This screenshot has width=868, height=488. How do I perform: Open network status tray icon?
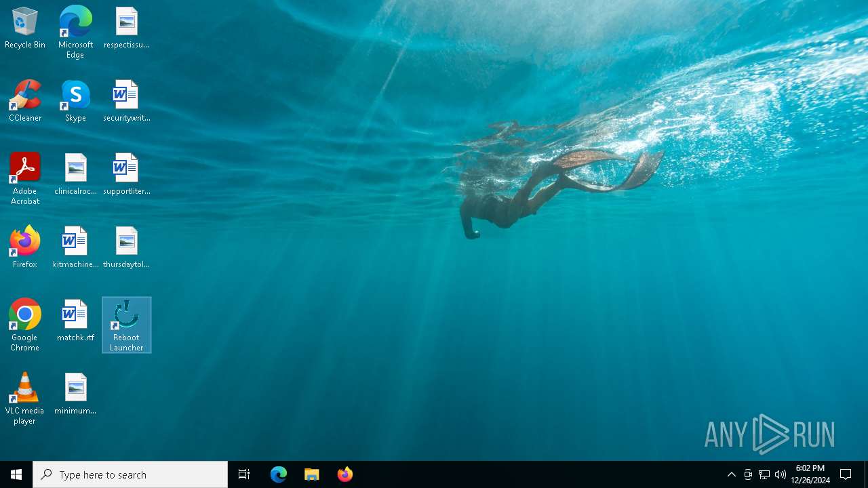pos(764,474)
